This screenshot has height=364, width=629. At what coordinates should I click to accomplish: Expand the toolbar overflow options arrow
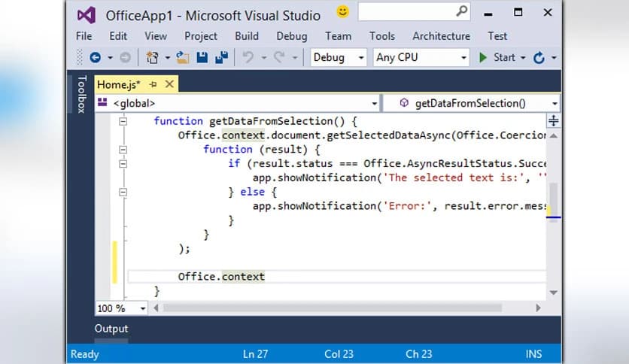tap(554, 58)
